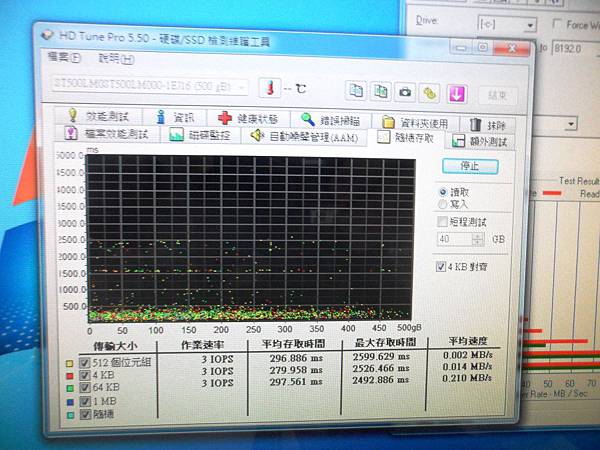600x450 pixels.
Task: Open the 效能測試 benchmark tab
Action: 98,116
